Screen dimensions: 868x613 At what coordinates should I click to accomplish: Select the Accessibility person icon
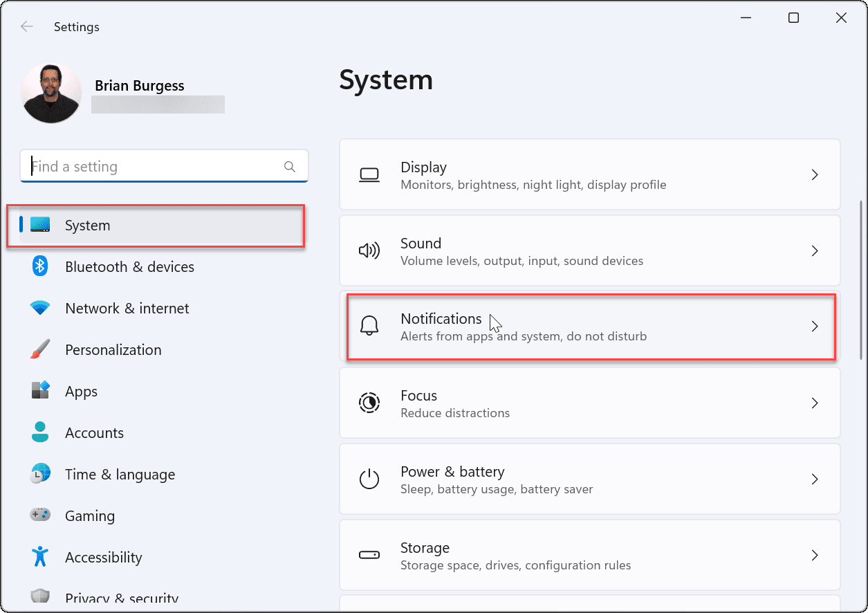click(39, 557)
